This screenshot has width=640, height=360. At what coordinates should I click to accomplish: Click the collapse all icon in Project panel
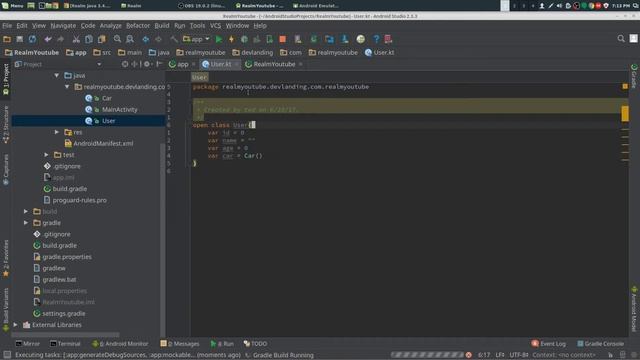[134, 64]
